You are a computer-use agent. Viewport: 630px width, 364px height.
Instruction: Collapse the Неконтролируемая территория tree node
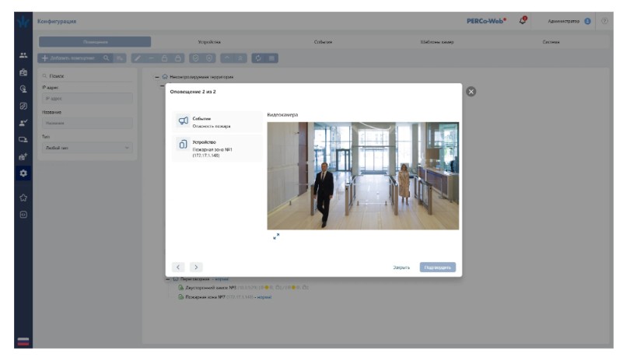(x=157, y=77)
